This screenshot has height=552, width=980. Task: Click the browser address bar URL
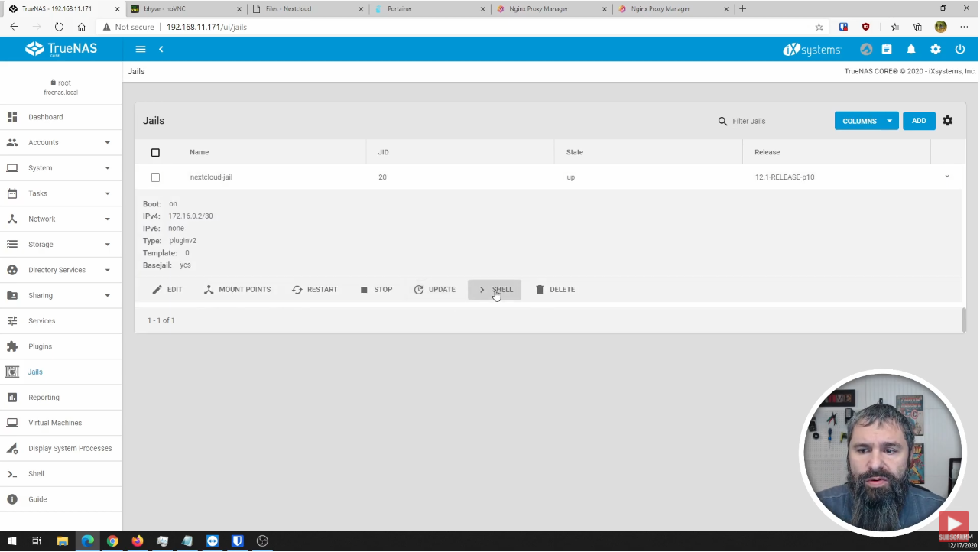tap(206, 27)
